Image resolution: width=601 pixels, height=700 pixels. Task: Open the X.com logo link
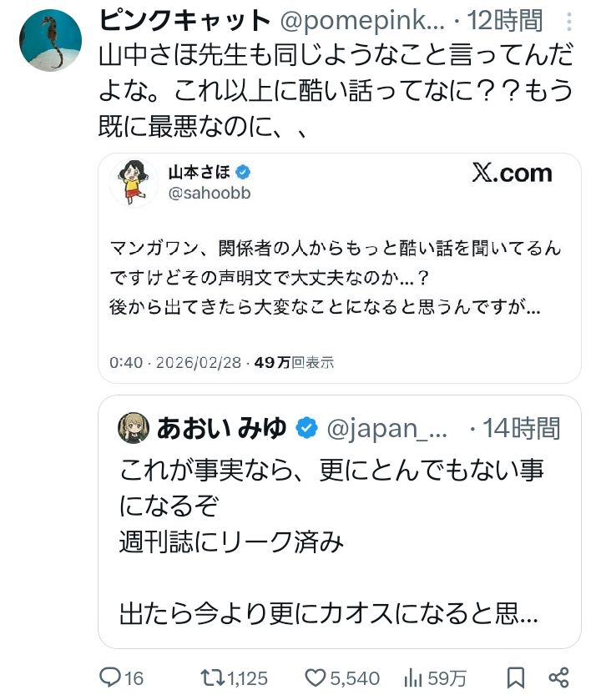pyautogui.click(x=512, y=173)
